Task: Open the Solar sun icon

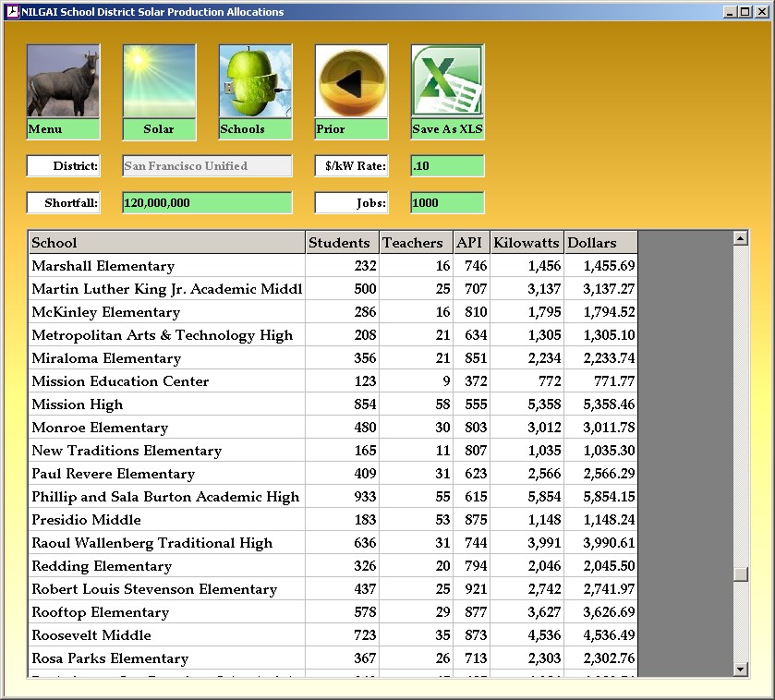Action: tap(159, 82)
